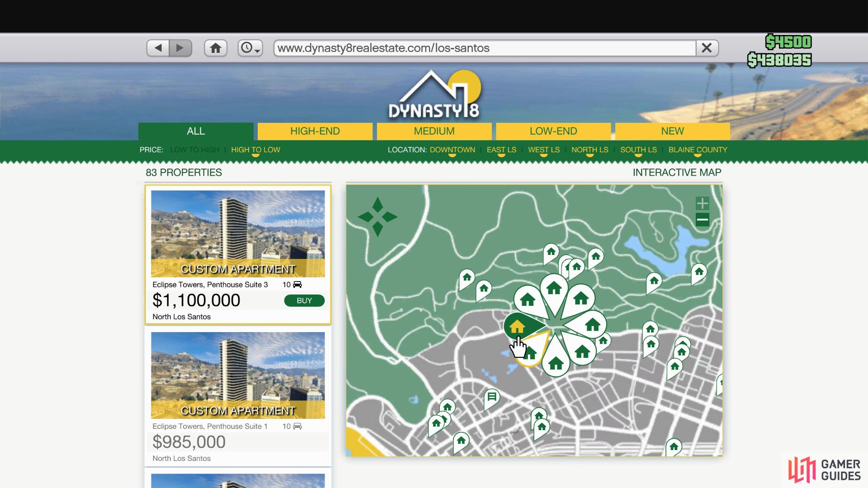Viewport: 868px width, 488px height.
Task: Select the highlighted yellow house map marker
Action: pos(518,326)
